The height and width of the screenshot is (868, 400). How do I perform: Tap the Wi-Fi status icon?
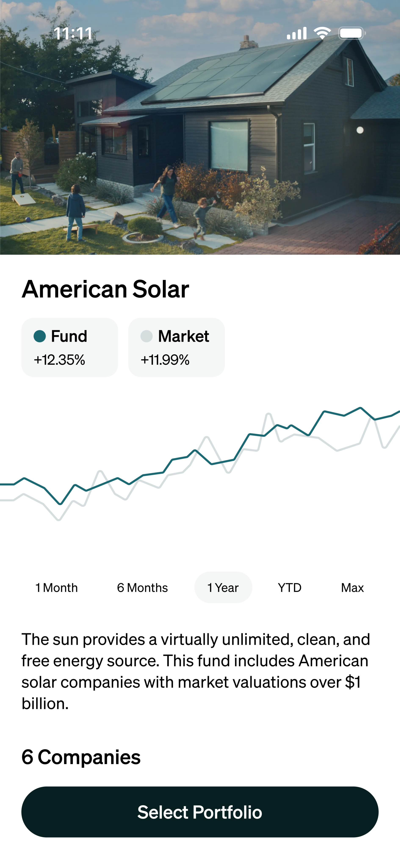point(322,33)
